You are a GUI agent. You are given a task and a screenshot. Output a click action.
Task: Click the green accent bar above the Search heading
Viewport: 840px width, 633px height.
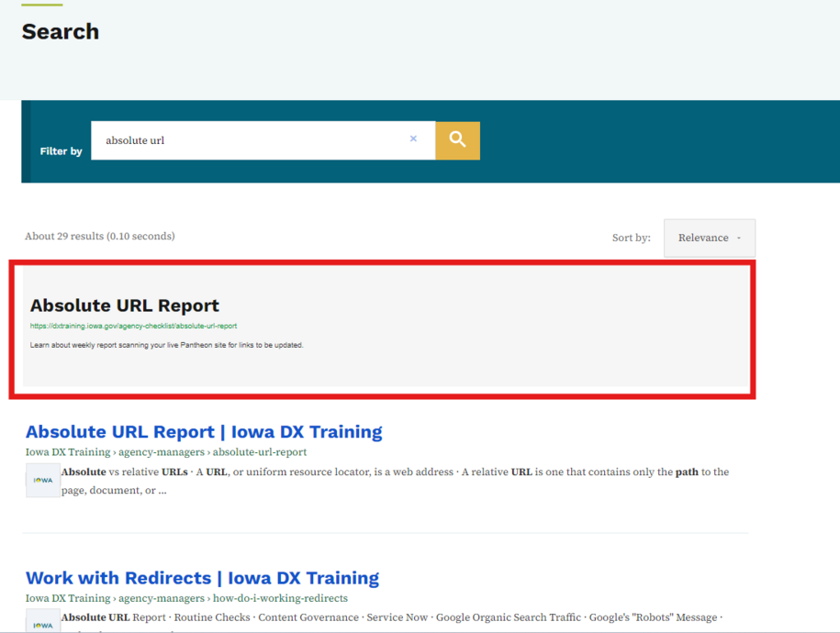40,5
